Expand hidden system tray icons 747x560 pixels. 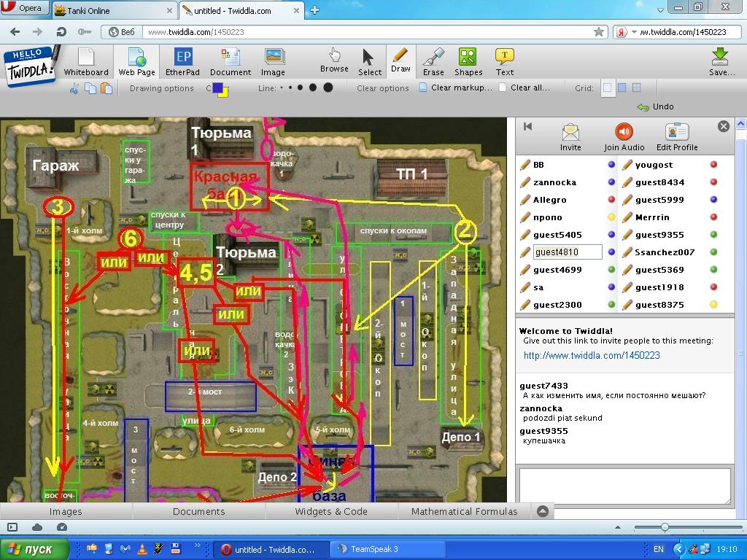coord(678,549)
